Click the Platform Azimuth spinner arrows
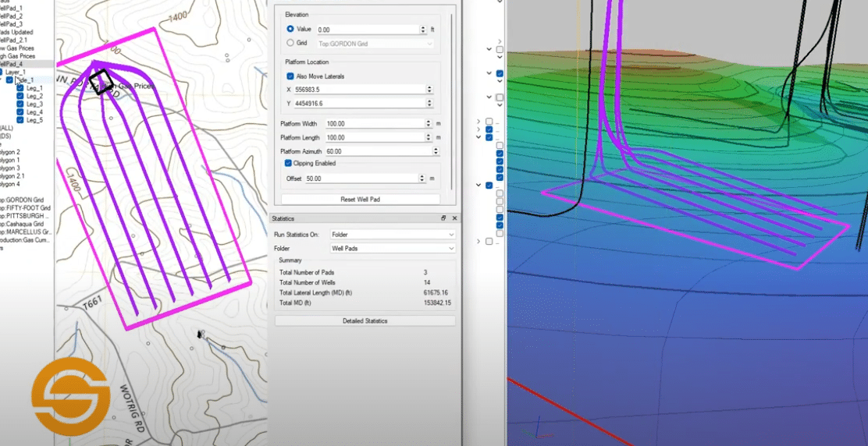 [436, 151]
